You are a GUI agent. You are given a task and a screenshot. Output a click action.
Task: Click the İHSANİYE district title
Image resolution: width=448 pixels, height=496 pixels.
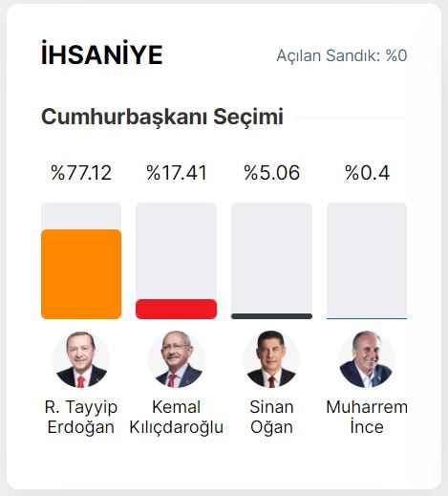[x=102, y=54]
